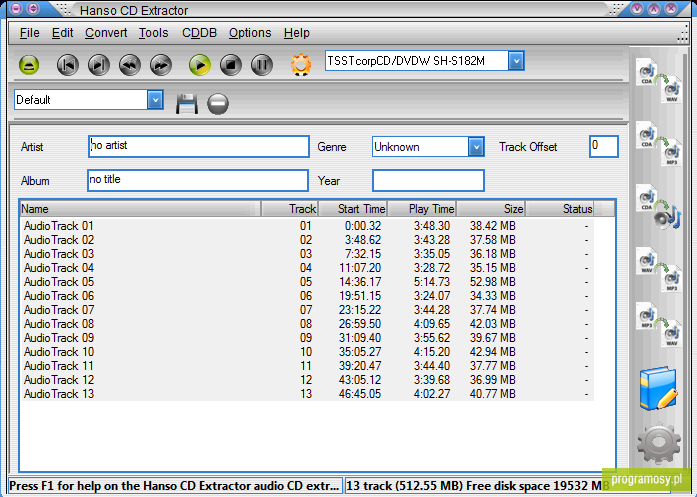The width and height of the screenshot is (697, 497).
Task: Select AudioTrack 01 in the list
Action: tap(307, 226)
